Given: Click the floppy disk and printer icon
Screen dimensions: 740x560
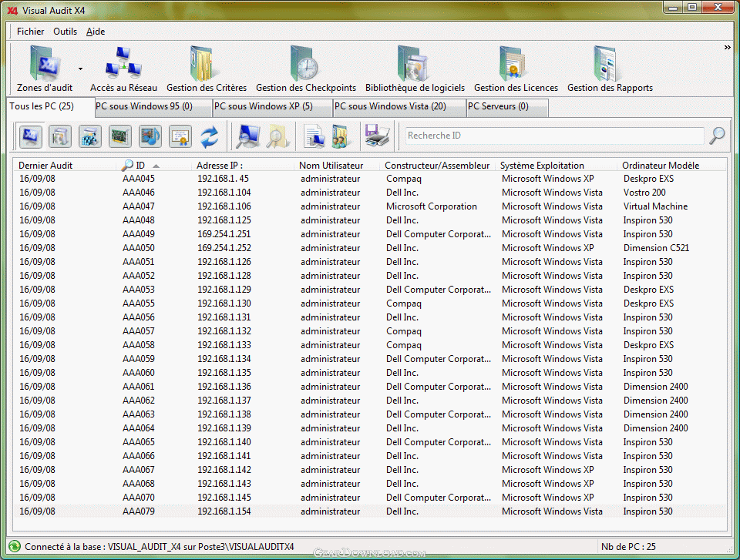Looking at the screenshot, I should coord(377,136).
